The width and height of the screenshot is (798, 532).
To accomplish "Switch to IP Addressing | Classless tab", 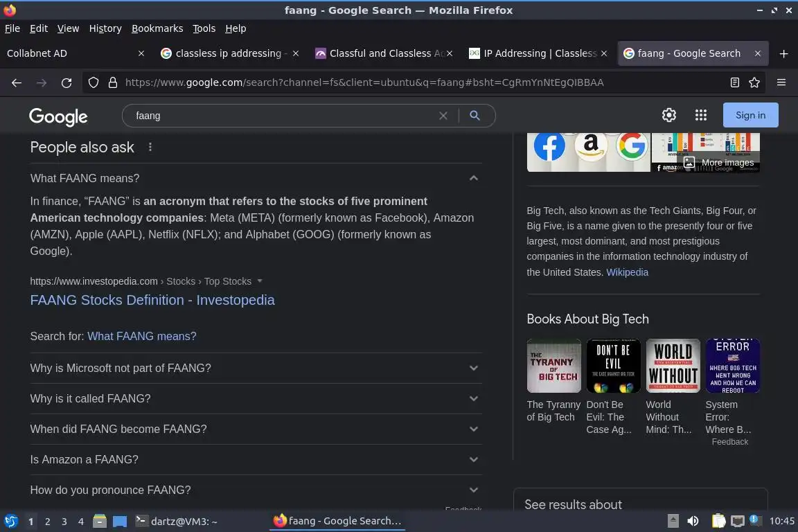I will [537, 53].
